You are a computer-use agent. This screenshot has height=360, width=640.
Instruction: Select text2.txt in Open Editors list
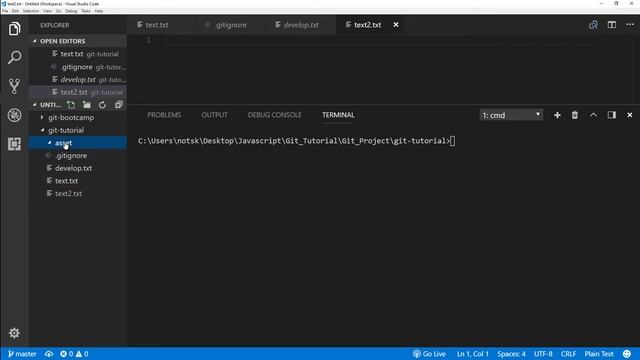(78, 92)
